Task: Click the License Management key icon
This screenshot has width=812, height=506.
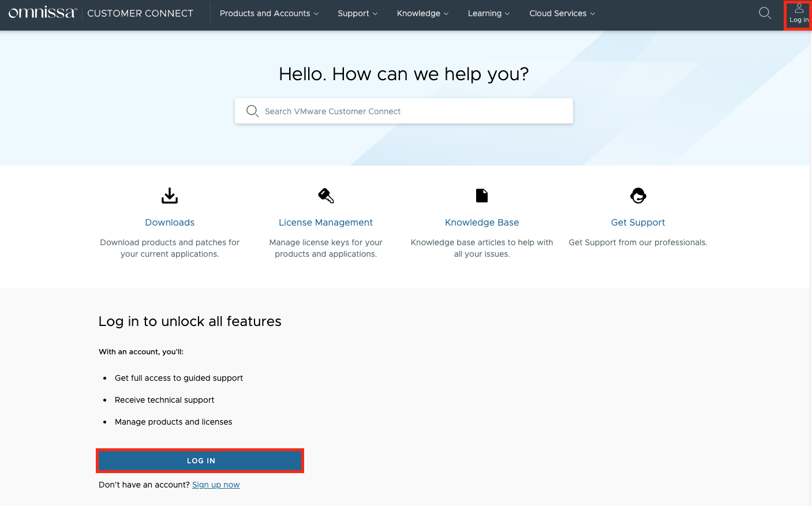Action: pyautogui.click(x=325, y=196)
